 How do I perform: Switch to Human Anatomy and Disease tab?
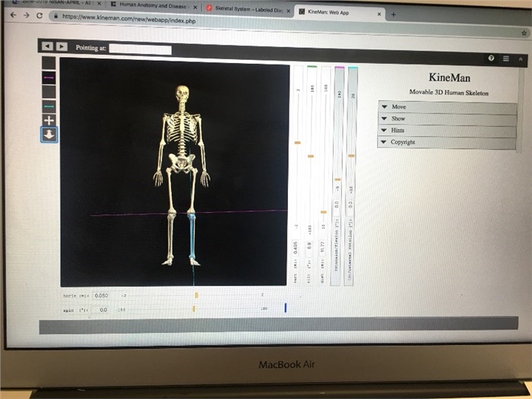153,6
